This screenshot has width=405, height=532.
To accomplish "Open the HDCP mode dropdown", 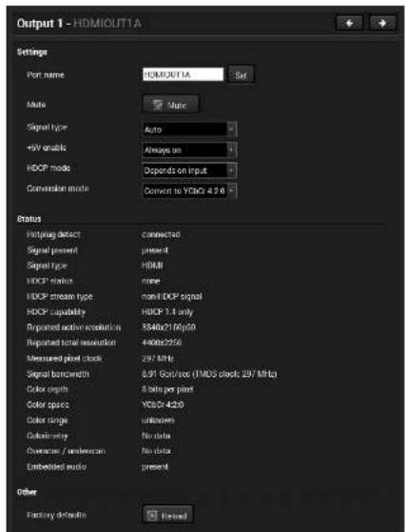I will click(189, 170).
